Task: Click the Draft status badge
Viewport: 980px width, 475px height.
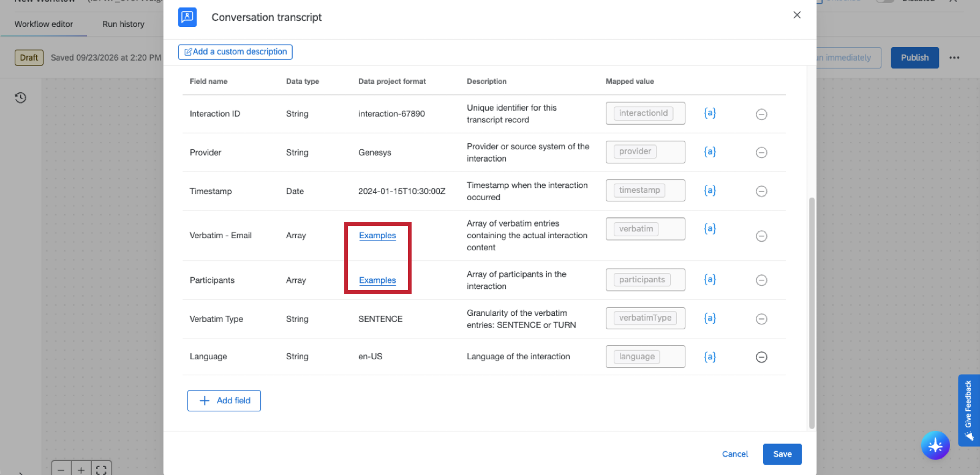Action: (x=29, y=58)
